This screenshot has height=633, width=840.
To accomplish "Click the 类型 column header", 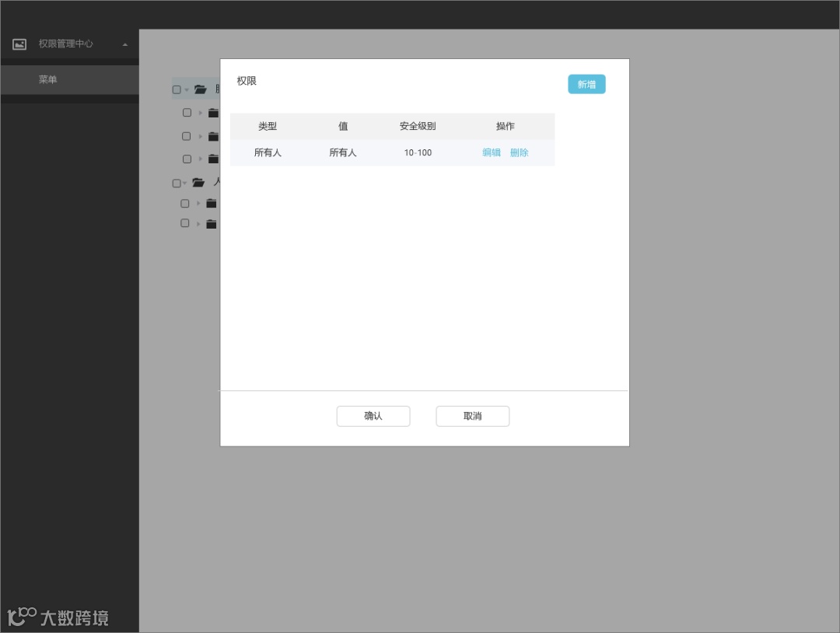I will coord(268,127).
